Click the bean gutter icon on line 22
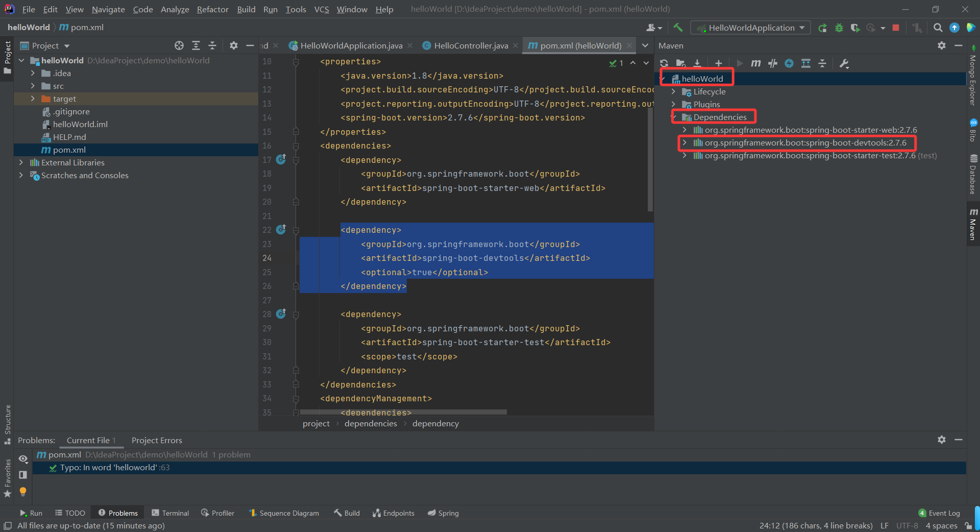This screenshot has width=980, height=532. [281, 230]
